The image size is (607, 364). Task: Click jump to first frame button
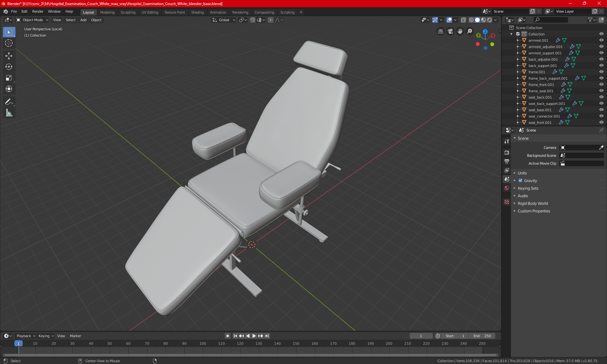click(x=235, y=336)
